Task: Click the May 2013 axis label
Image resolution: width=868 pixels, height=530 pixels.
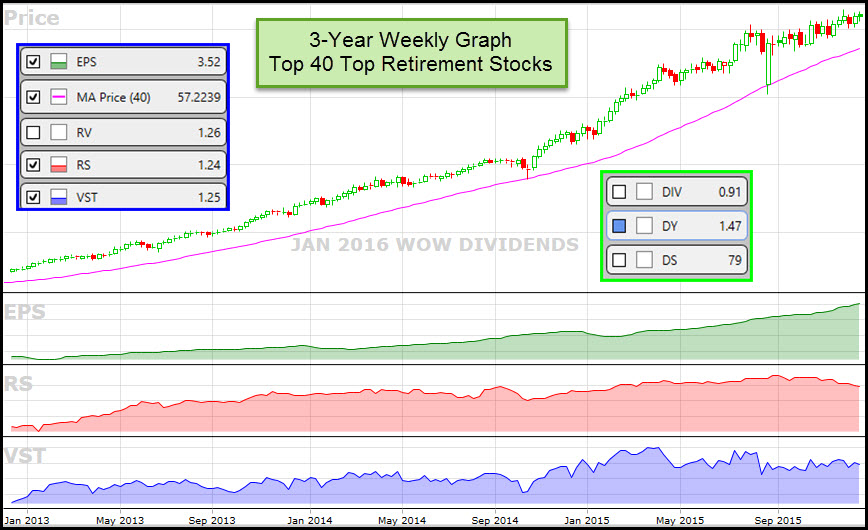Action: coord(120,521)
